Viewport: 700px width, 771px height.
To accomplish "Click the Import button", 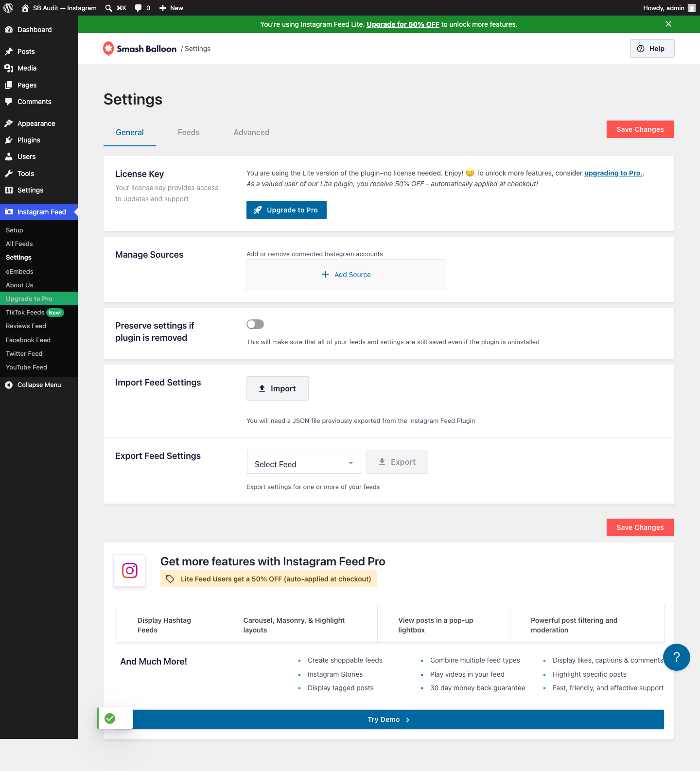I will (278, 388).
